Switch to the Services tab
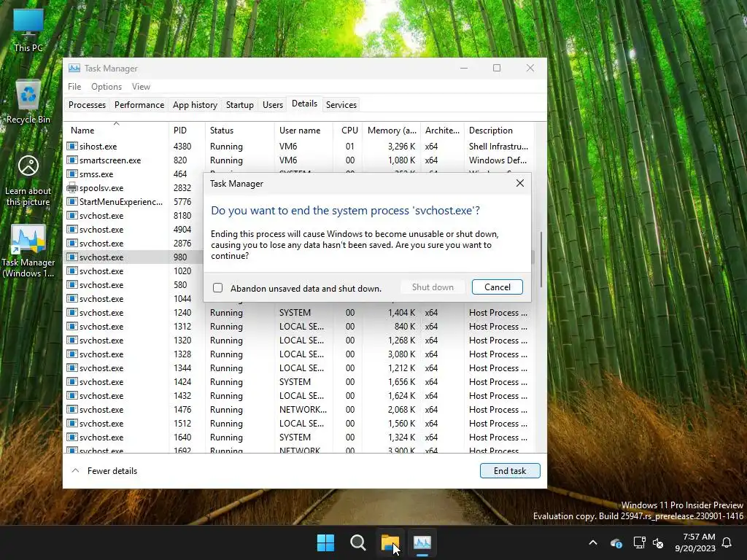This screenshot has width=747, height=560. click(341, 105)
